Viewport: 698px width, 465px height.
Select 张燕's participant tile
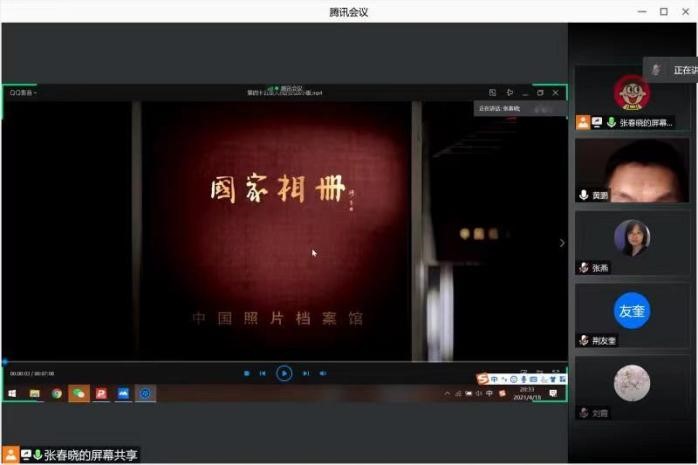(x=632, y=243)
